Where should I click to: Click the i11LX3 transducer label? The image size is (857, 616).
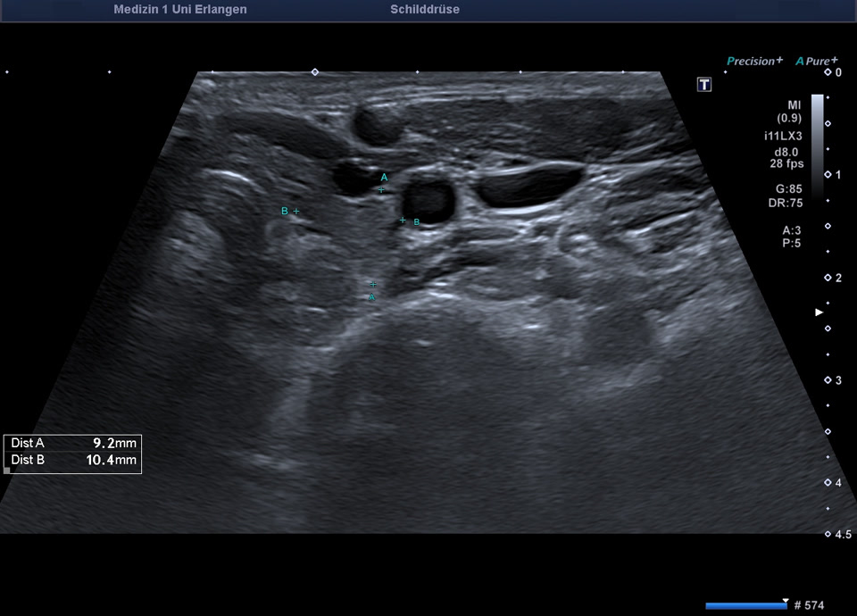783,136
